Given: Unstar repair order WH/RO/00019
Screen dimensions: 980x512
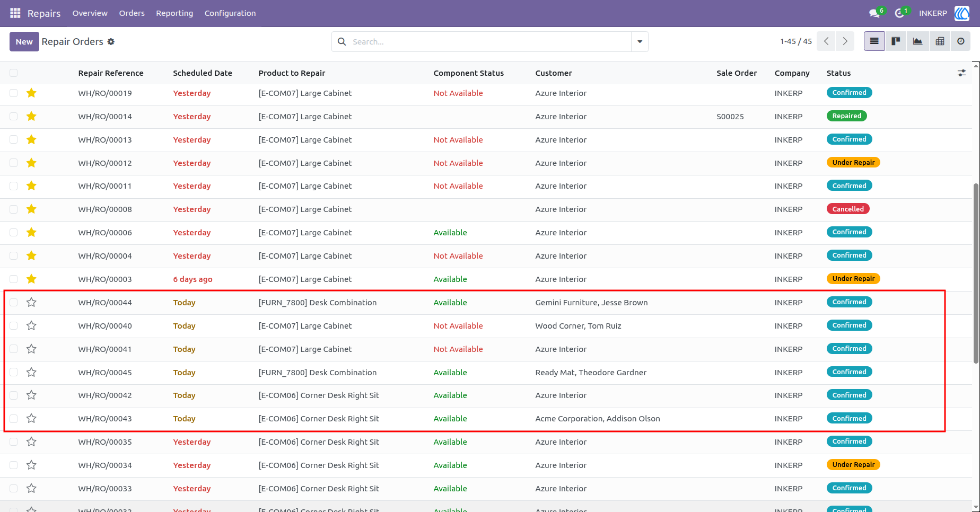Looking at the screenshot, I should point(31,93).
